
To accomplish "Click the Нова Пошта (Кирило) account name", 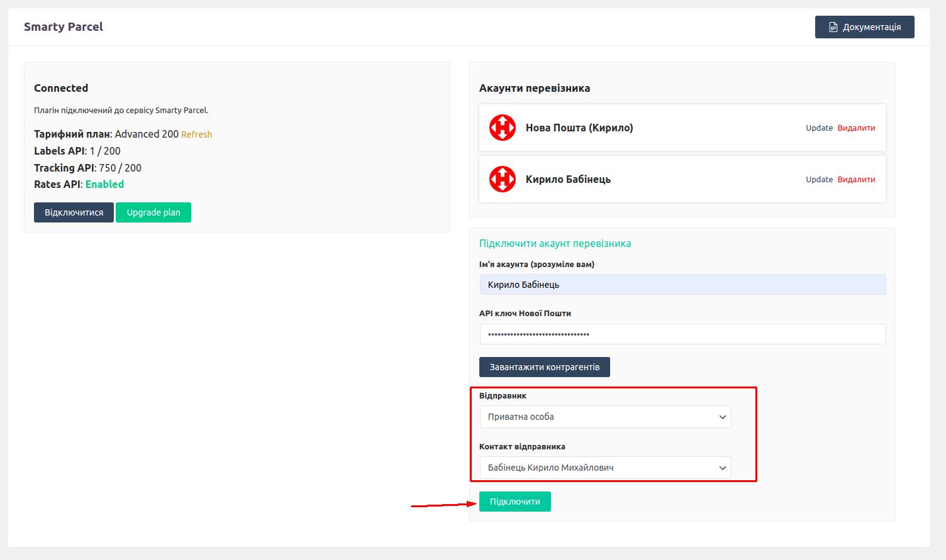I will pos(579,128).
